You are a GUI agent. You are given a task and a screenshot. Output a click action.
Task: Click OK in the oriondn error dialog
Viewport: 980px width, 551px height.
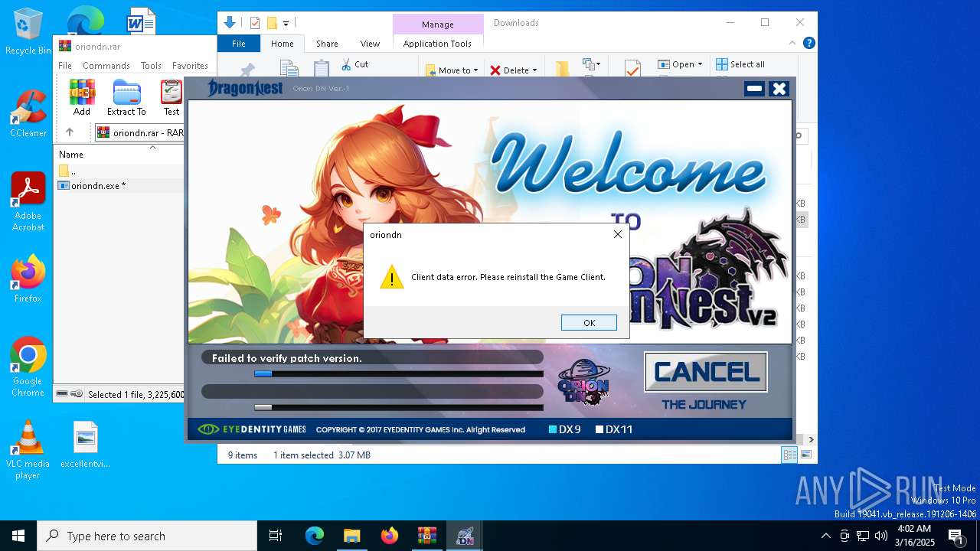click(x=589, y=323)
